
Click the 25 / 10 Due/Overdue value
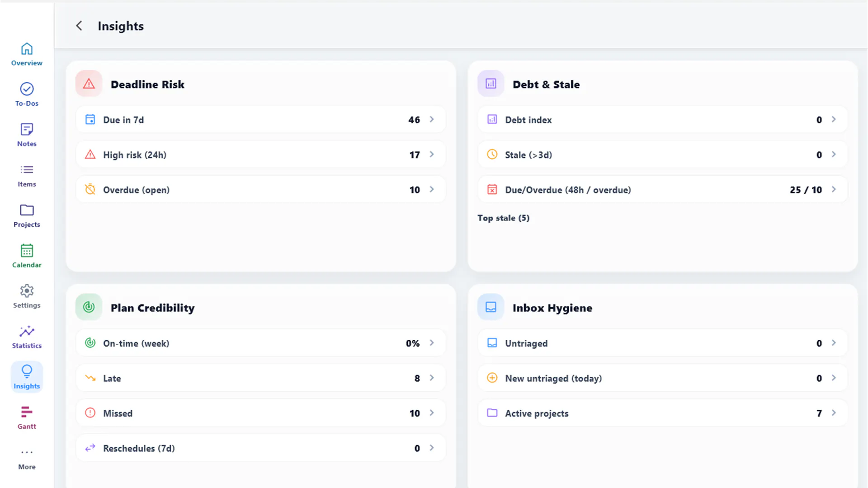[x=806, y=190]
